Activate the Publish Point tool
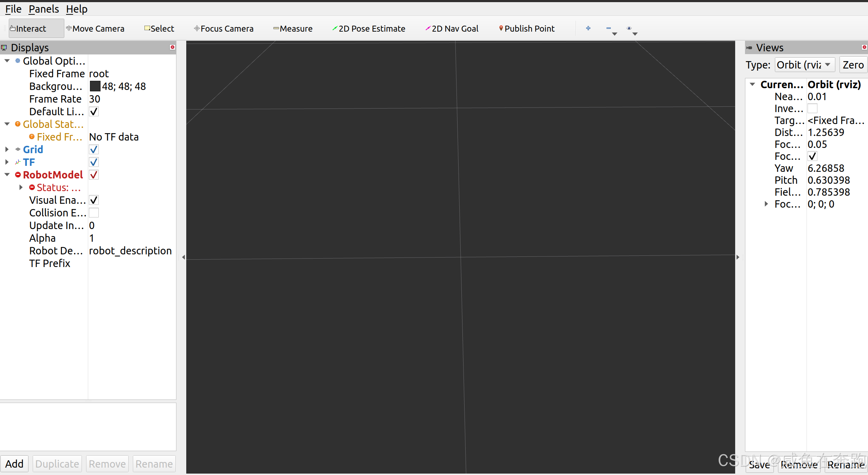Viewport: 868px width, 475px height. click(x=526, y=28)
